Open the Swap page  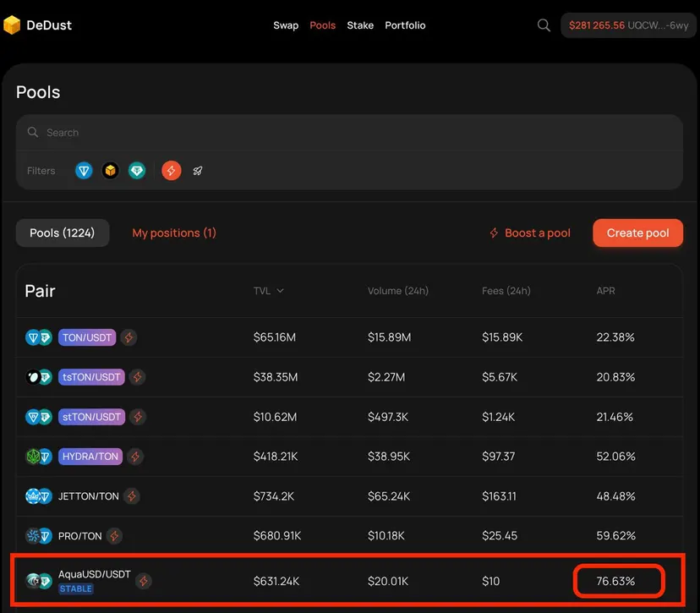click(286, 25)
